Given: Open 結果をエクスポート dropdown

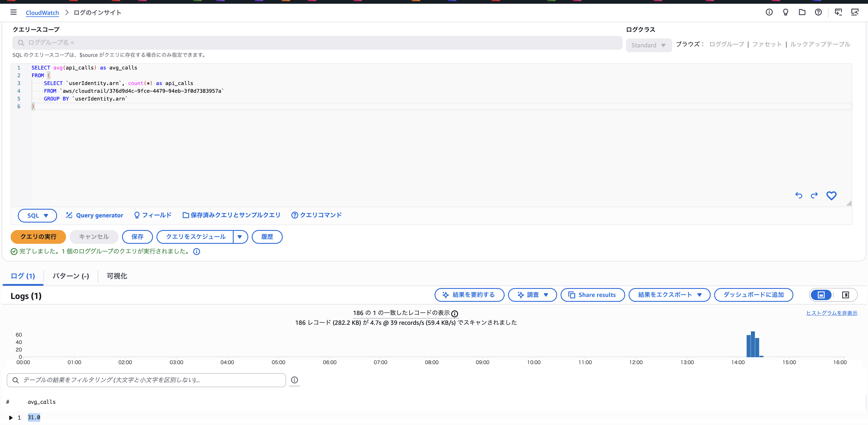Looking at the screenshot, I should 670,295.
